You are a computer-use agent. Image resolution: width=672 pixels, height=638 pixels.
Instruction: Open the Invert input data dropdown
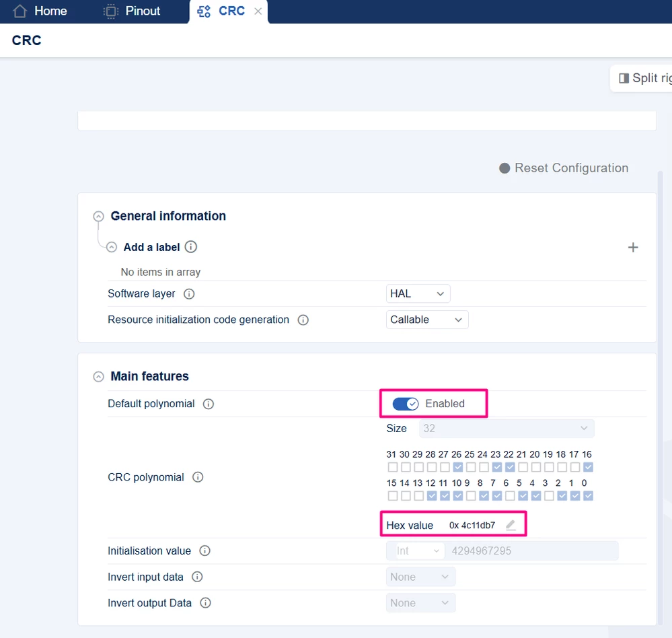[x=420, y=577]
